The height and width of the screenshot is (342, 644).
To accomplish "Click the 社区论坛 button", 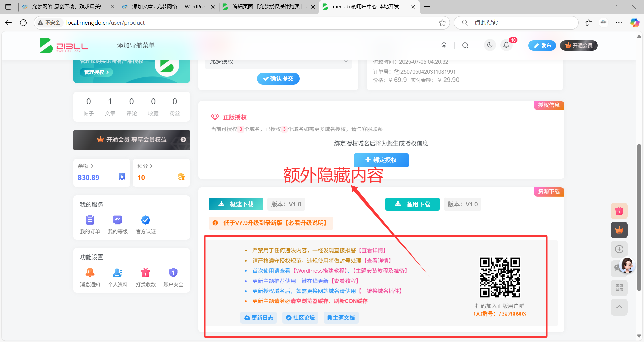I will [300, 318].
